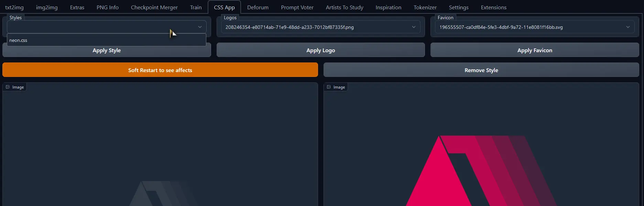The height and width of the screenshot is (206, 644).
Task: Click the right preview's Image label icon
Action: point(329,87)
